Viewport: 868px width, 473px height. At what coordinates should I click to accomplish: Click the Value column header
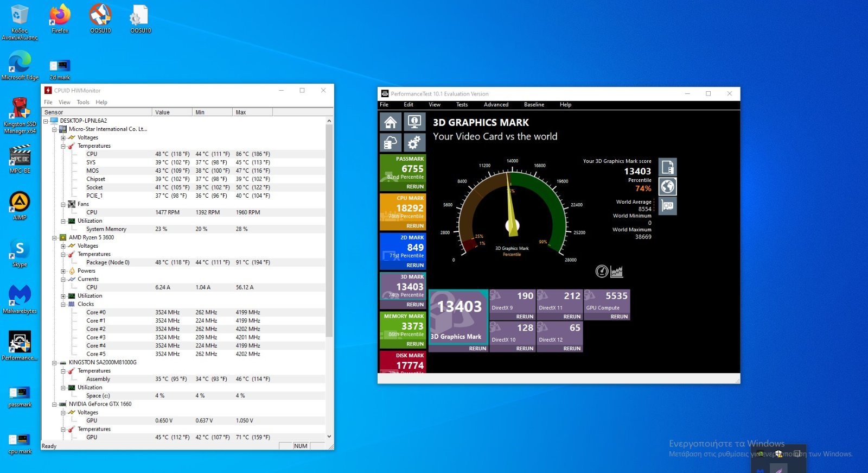coord(173,112)
